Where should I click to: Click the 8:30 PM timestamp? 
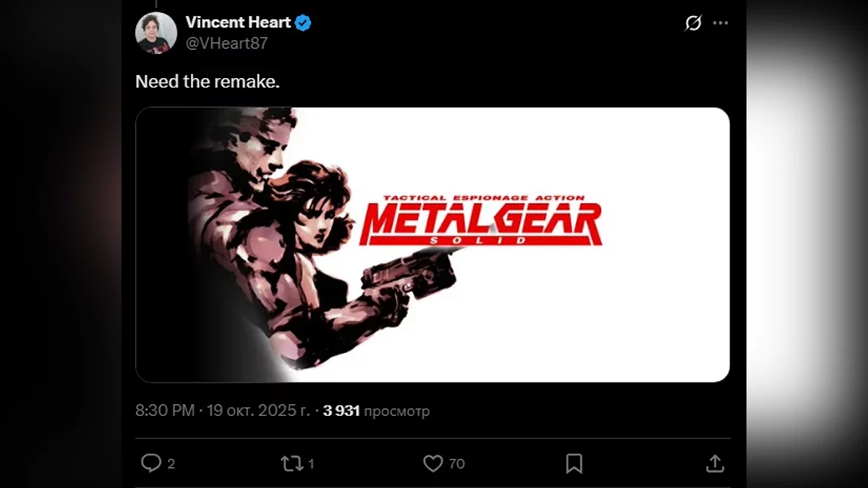click(x=165, y=411)
